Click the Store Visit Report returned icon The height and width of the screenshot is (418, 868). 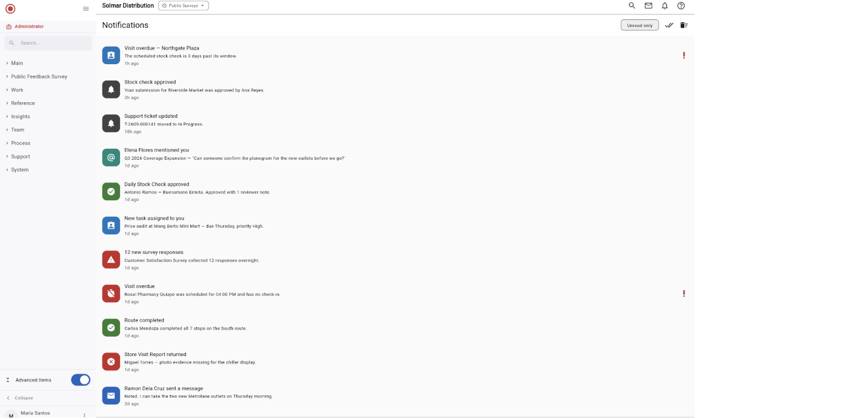click(111, 362)
